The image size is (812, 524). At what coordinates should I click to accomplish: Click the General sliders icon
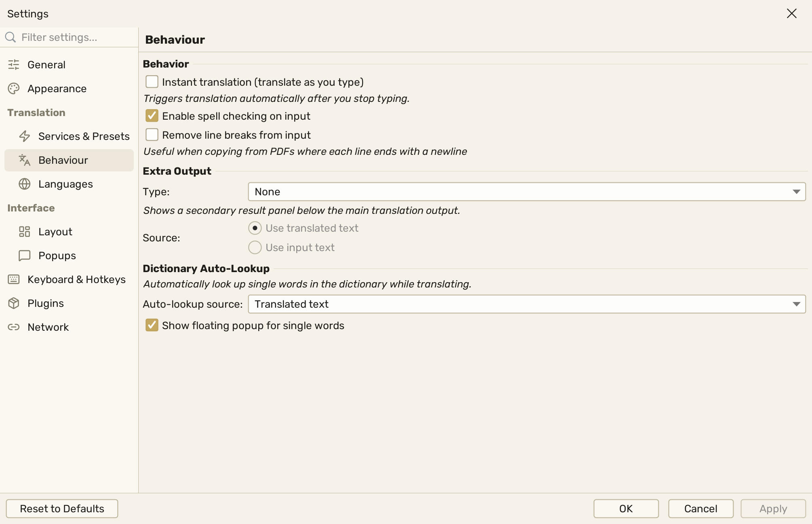click(14, 65)
